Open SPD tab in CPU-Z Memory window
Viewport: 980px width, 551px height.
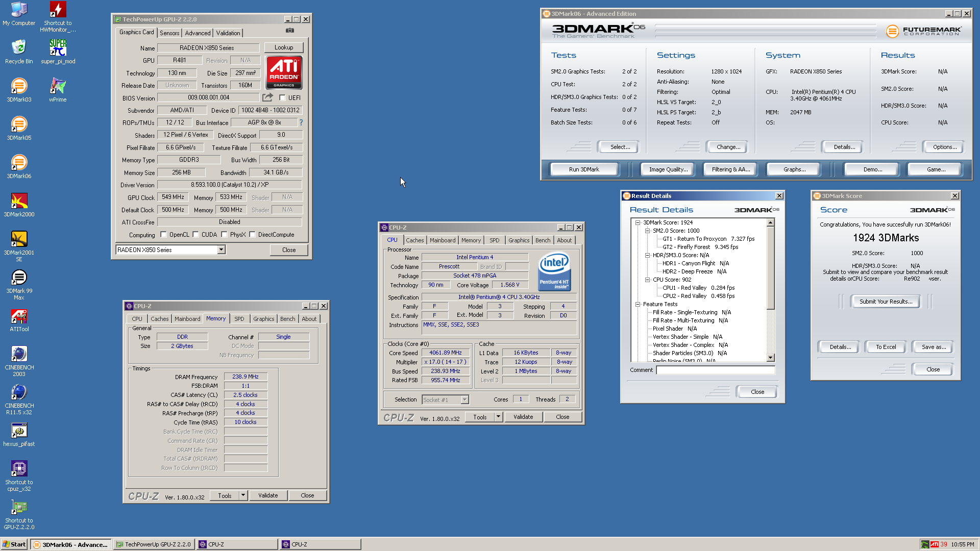(x=239, y=319)
